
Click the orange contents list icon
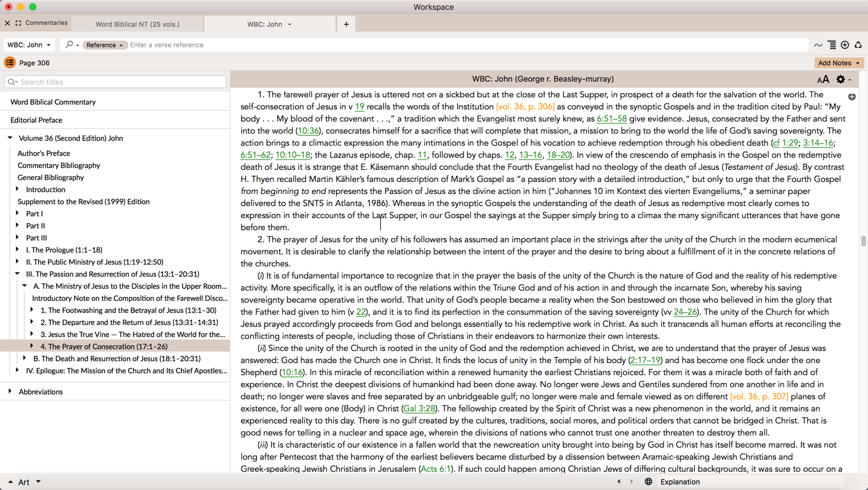click(x=10, y=63)
